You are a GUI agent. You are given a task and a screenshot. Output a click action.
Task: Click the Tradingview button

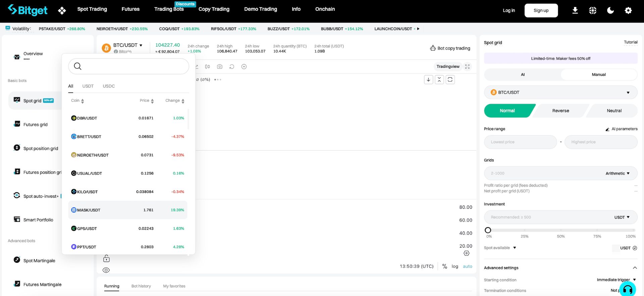448,66
